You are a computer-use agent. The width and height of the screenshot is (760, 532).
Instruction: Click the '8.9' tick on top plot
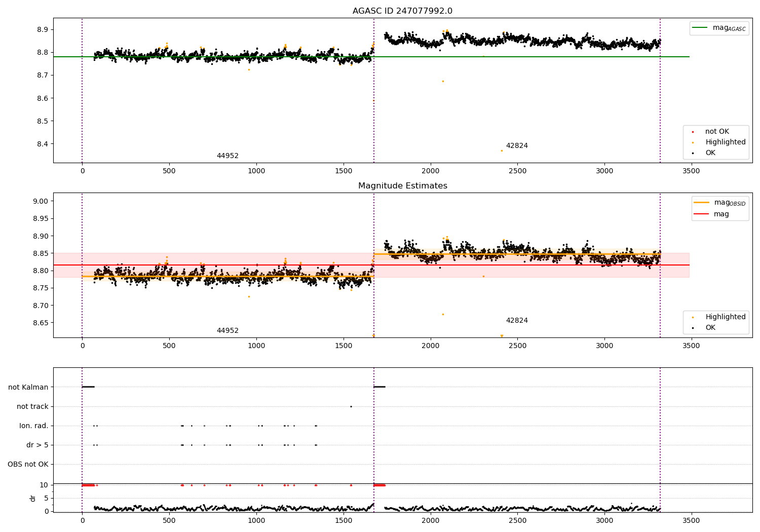coord(43,30)
